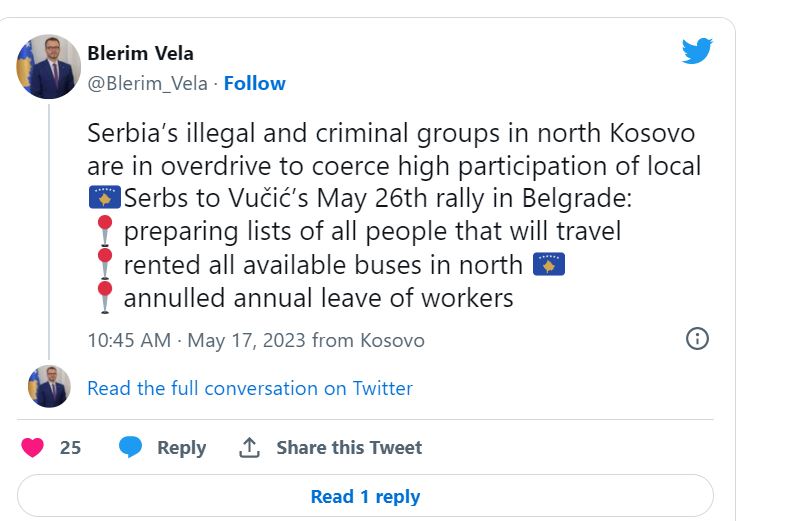Click the @Blerim_Vela handle
The width and height of the screenshot is (790, 521).
(x=147, y=83)
